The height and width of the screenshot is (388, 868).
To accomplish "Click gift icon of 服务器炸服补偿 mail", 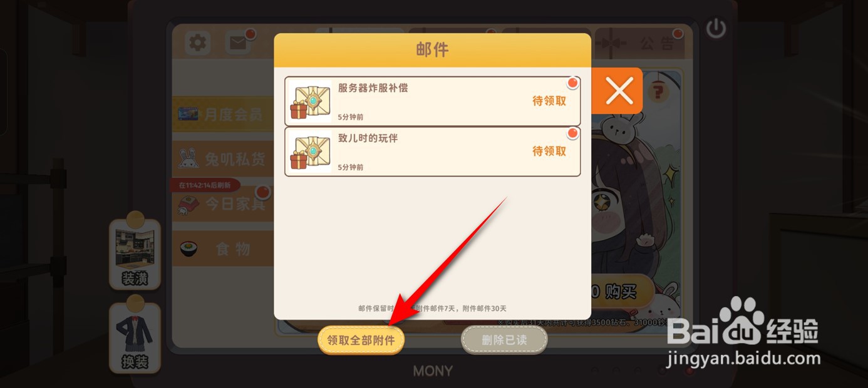I will [x=311, y=101].
